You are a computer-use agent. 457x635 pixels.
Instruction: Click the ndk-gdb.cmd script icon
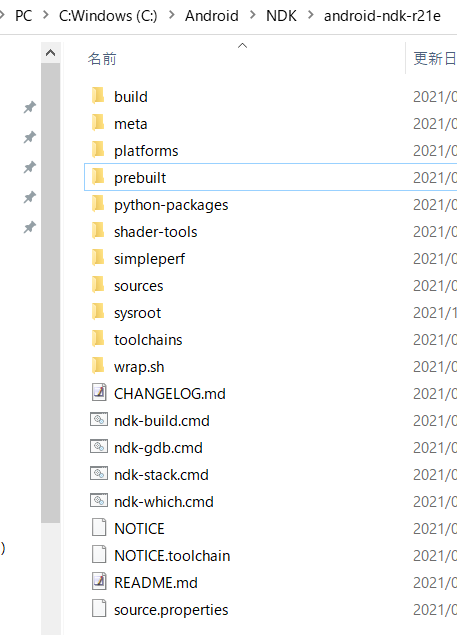[99, 447]
